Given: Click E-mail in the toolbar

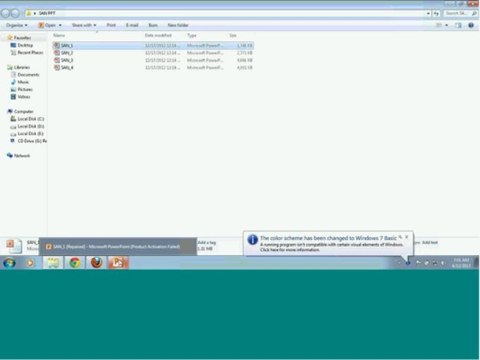Looking at the screenshot, I should pyautogui.click(x=132, y=25).
